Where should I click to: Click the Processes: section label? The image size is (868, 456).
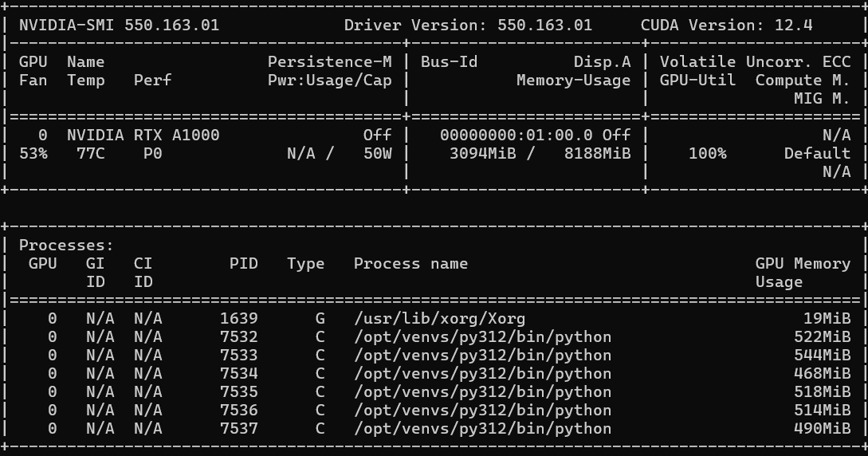(66, 245)
